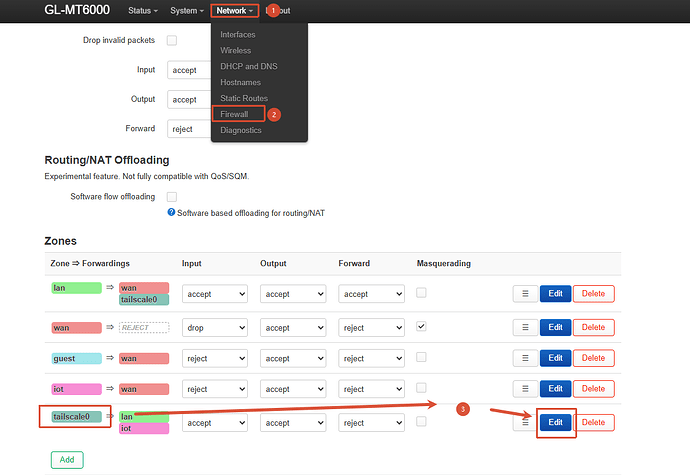Open Input dropdown for lan zone
Image resolution: width=690 pixels, height=475 pixels.
[x=215, y=294]
